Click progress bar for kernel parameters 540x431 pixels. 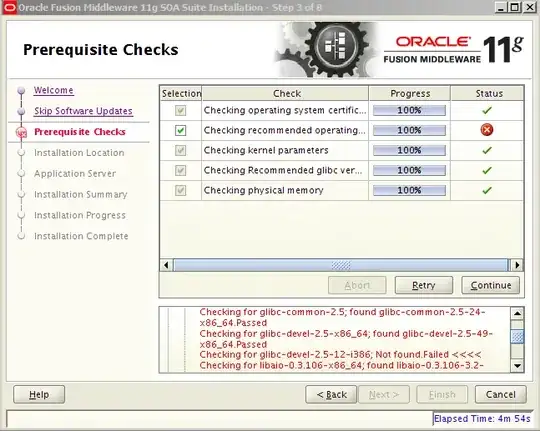409,151
